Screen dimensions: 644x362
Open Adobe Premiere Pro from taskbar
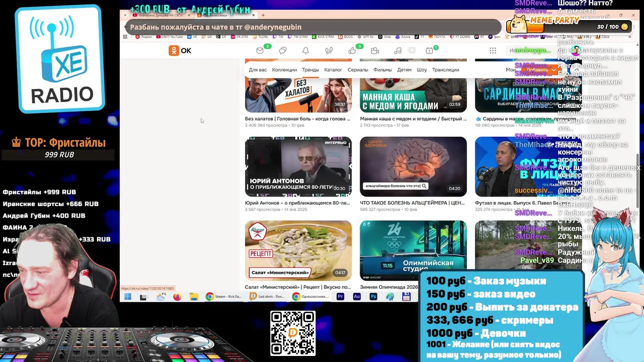point(341,297)
